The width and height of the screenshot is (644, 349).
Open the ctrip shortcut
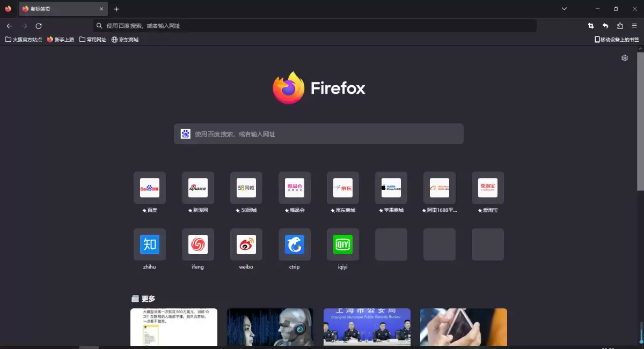tap(294, 244)
